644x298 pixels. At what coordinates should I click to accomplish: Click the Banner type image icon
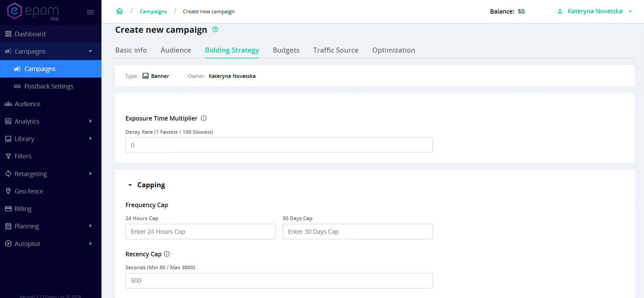(146, 76)
